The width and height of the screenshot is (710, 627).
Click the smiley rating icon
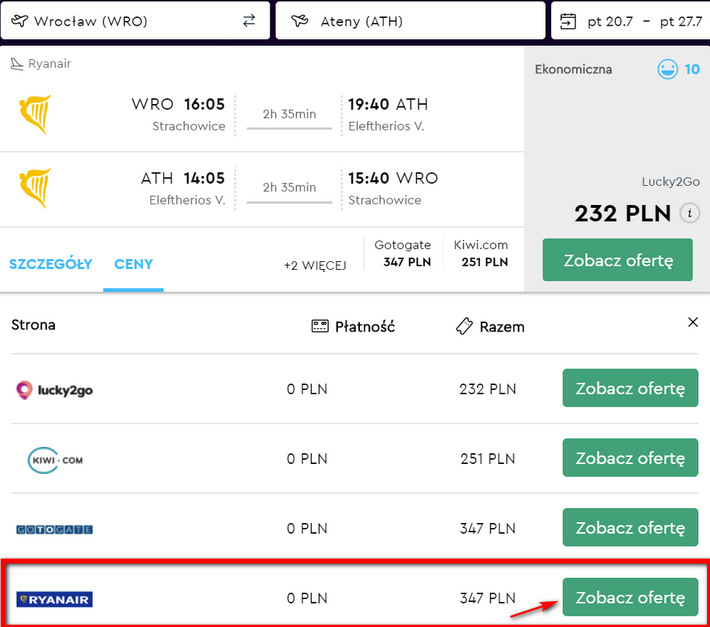(667, 69)
